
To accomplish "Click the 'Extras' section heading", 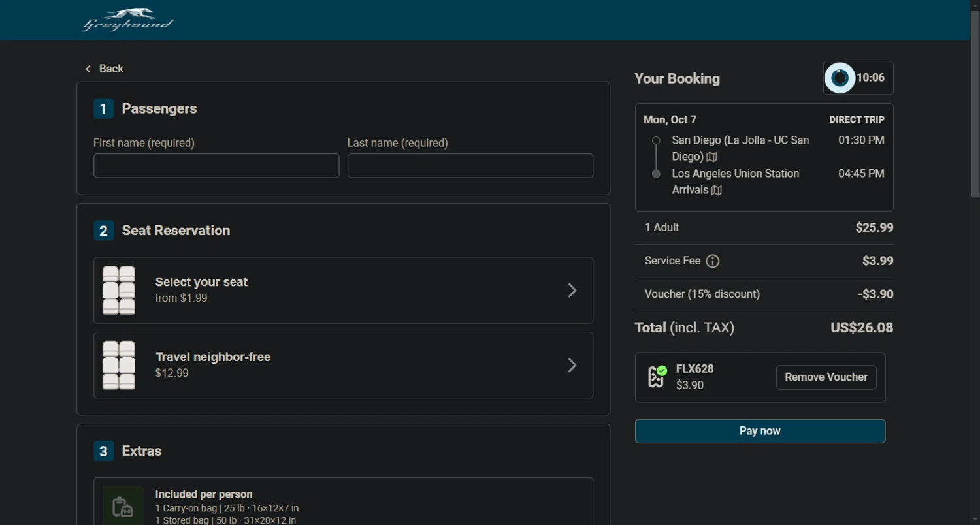I will (142, 451).
